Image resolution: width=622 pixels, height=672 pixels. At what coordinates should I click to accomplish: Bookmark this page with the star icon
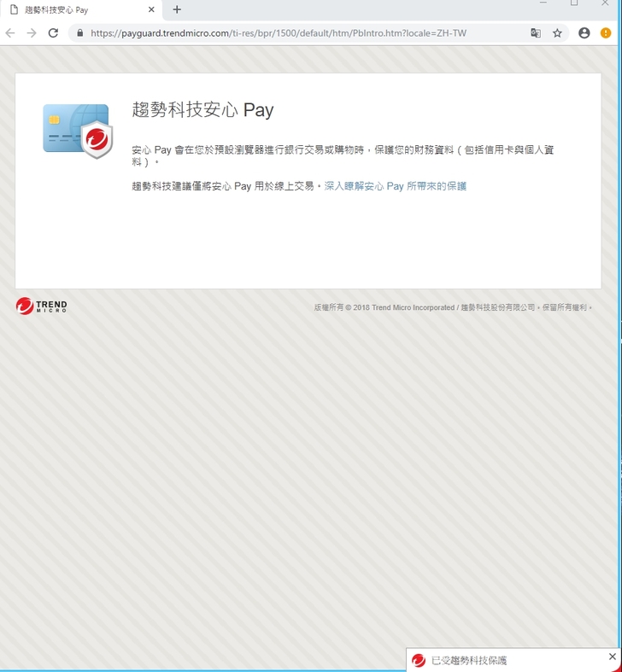[557, 33]
